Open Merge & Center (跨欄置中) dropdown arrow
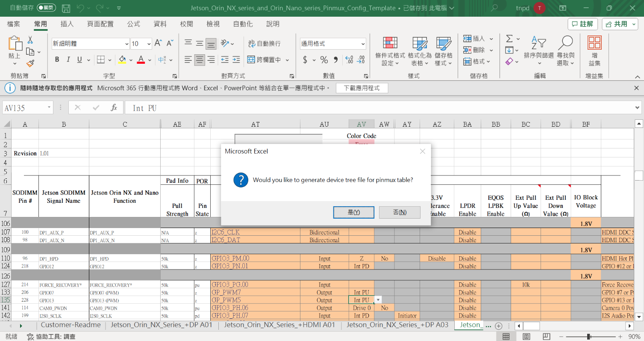Screen dimensions: 644x341 coord(287,60)
